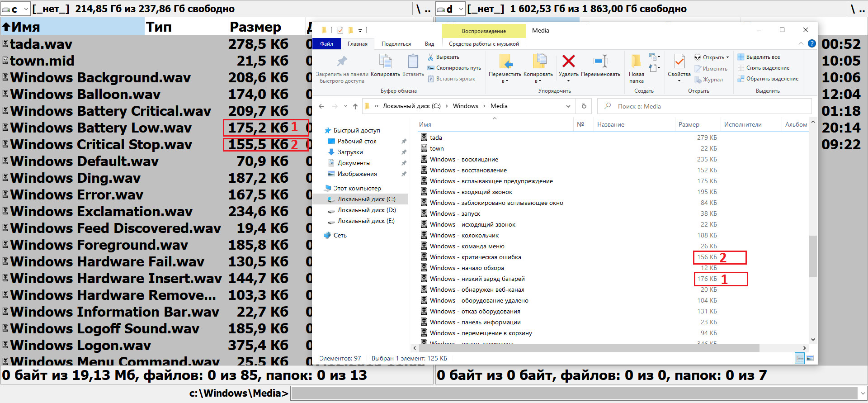
Task: Click the vertical scrollbar thumb in Explorer file list
Action: (813, 256)
